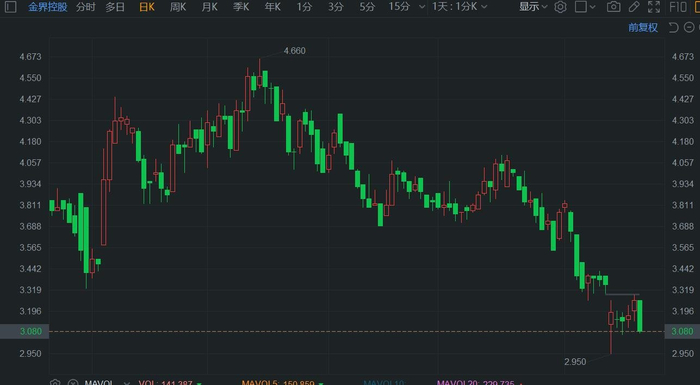Expand the 显示 display dropdown
This screenshot has width=700, height=385.
click(x=533, y=7)
